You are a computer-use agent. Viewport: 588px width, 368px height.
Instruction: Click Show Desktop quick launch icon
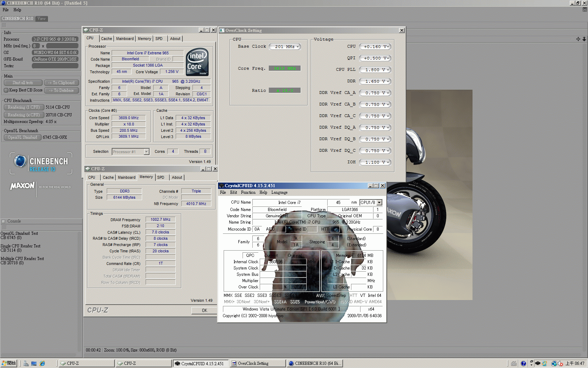click(34, 363)
